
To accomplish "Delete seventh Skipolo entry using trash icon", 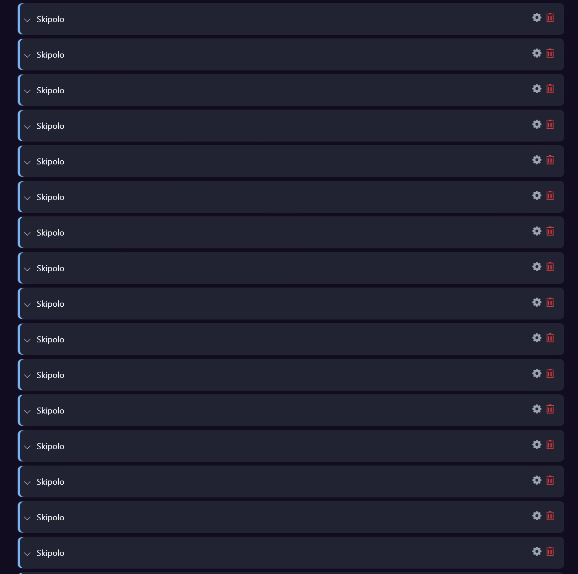I will click(550, 231).
